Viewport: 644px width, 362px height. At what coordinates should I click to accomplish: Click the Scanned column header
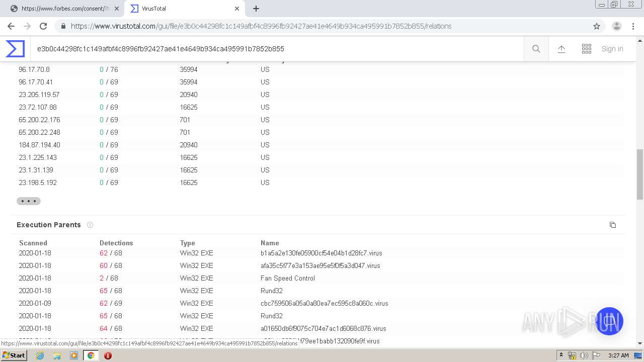click(x=33, y=243)
